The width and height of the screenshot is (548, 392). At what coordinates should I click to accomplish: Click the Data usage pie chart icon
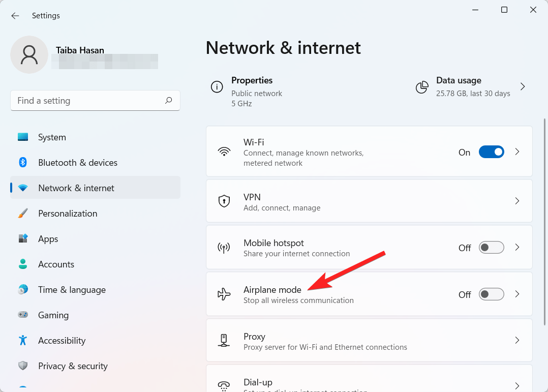(422, 87)
